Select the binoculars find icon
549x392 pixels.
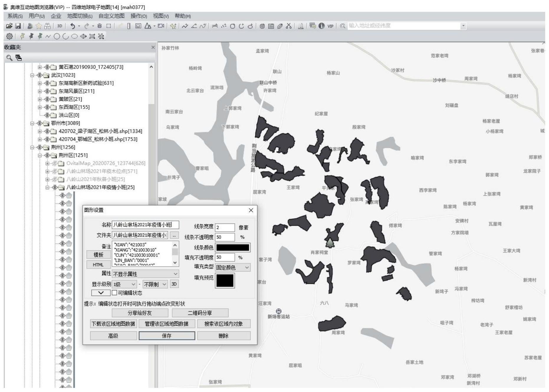click(x=47, y=26)
